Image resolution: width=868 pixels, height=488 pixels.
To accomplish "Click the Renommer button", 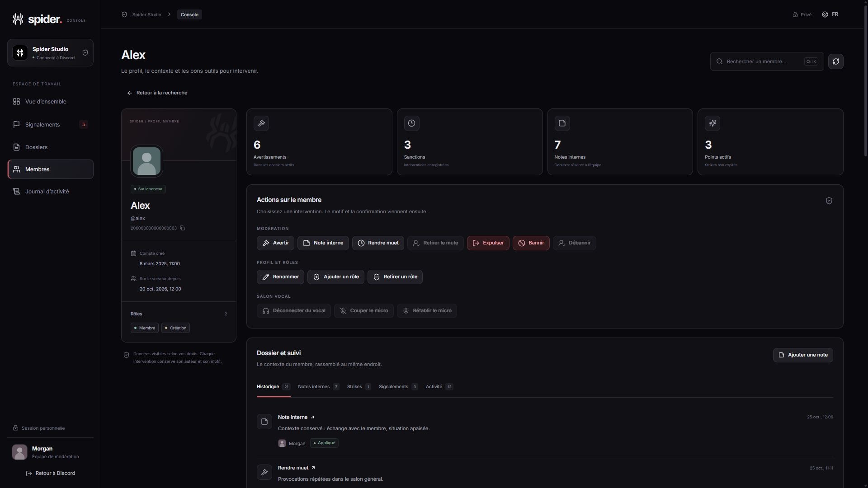I will pos(280,277).
